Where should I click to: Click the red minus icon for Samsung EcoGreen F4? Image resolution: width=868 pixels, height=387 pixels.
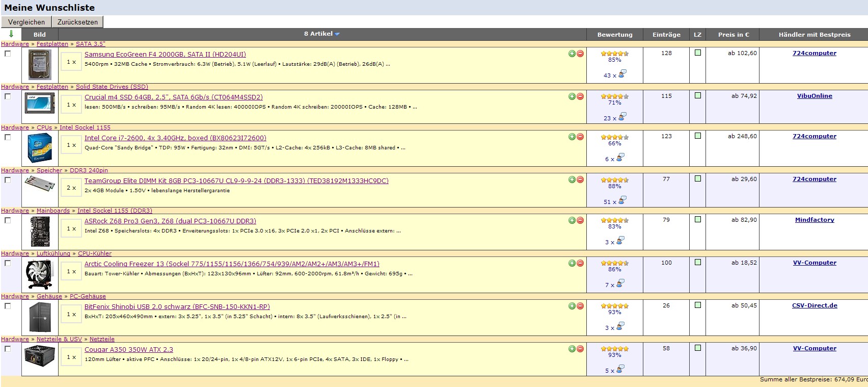pos(580,54)
